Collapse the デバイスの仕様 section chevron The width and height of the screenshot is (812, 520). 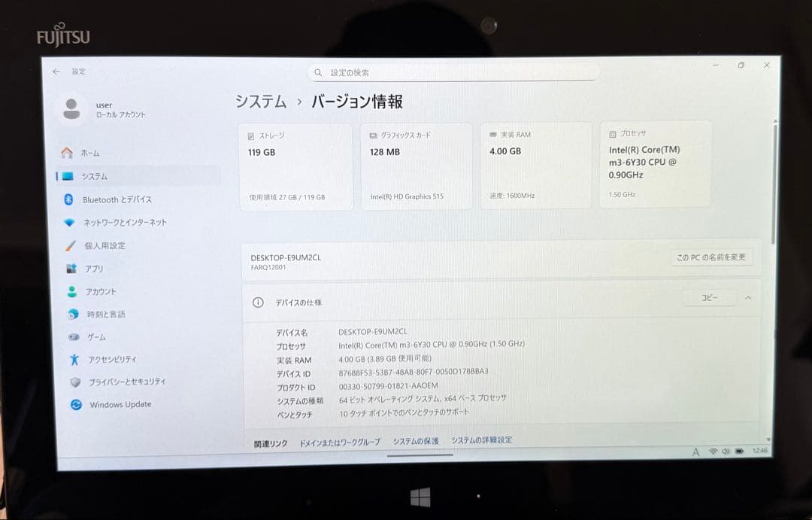click(x=748, y=298)
